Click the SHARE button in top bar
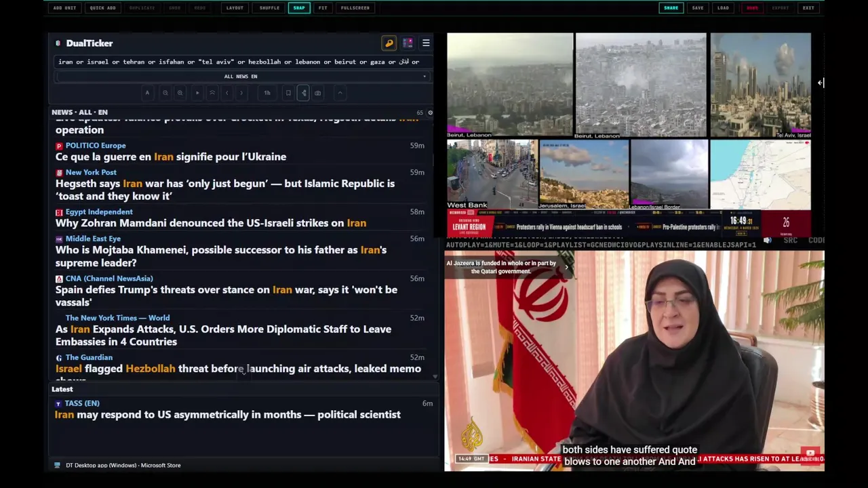Viewport: 868px width, 488px height. (x=671, y=8)
